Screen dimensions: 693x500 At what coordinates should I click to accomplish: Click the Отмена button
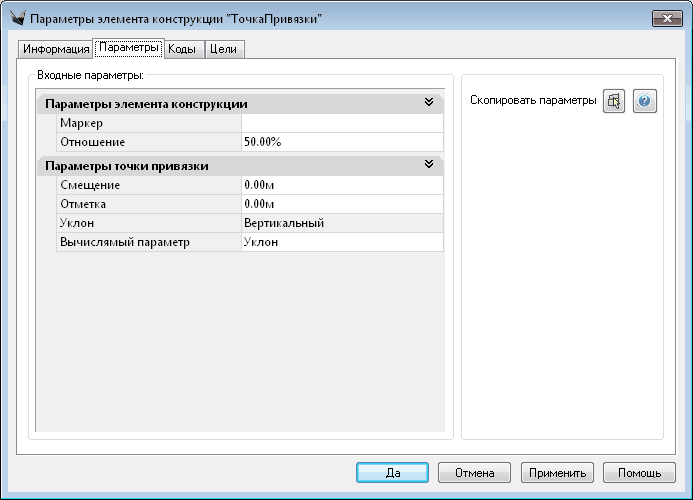(474, 472)
